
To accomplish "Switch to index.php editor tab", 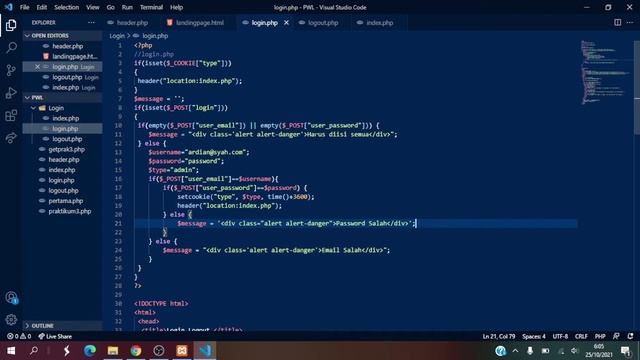I will coord(379,22).
